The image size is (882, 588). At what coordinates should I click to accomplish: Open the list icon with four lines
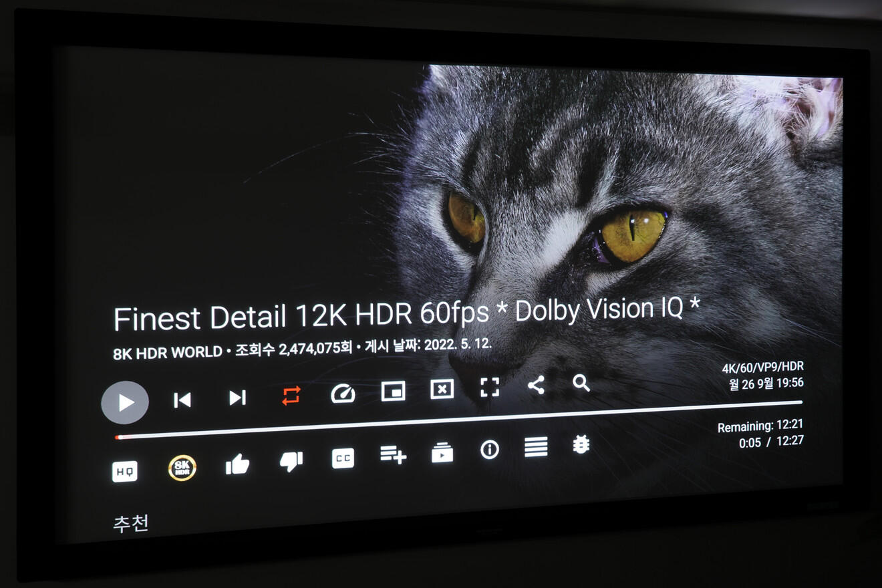[536, 447]
